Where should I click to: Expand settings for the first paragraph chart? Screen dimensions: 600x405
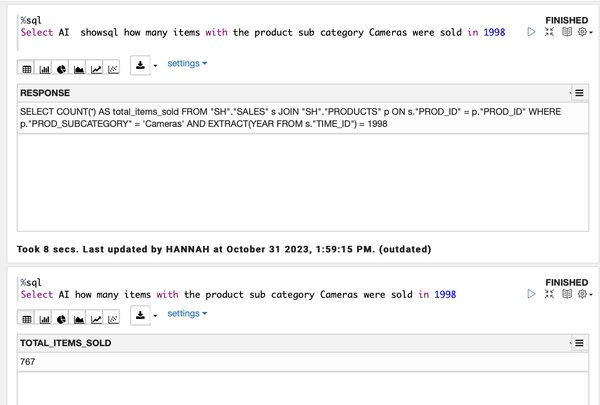click(187, 64)
